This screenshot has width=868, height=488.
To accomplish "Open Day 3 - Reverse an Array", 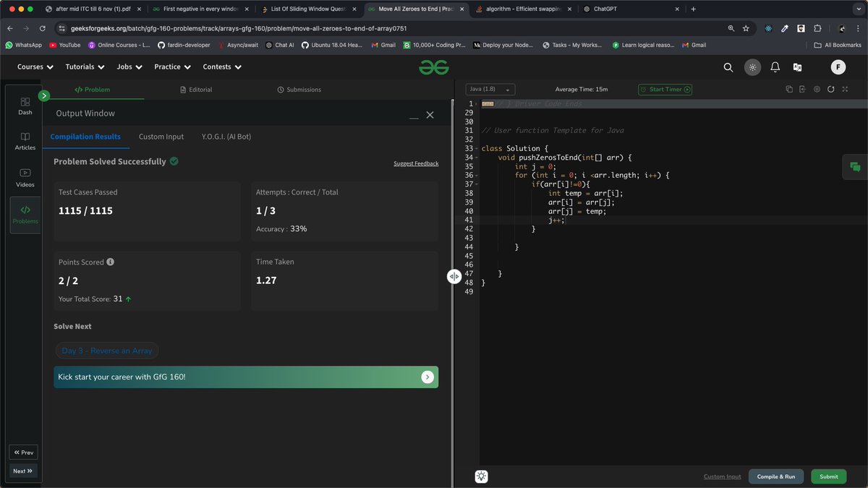I will [x=107, y=351].
